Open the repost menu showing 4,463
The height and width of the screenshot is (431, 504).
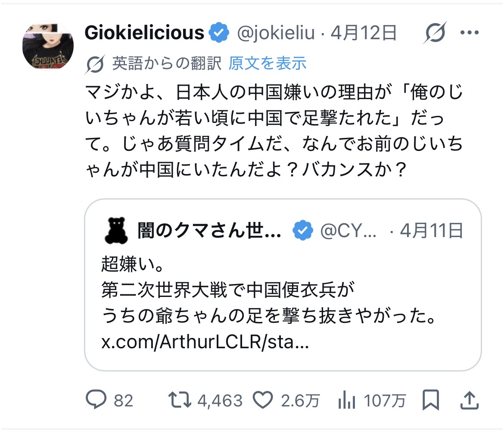[180, 400]
